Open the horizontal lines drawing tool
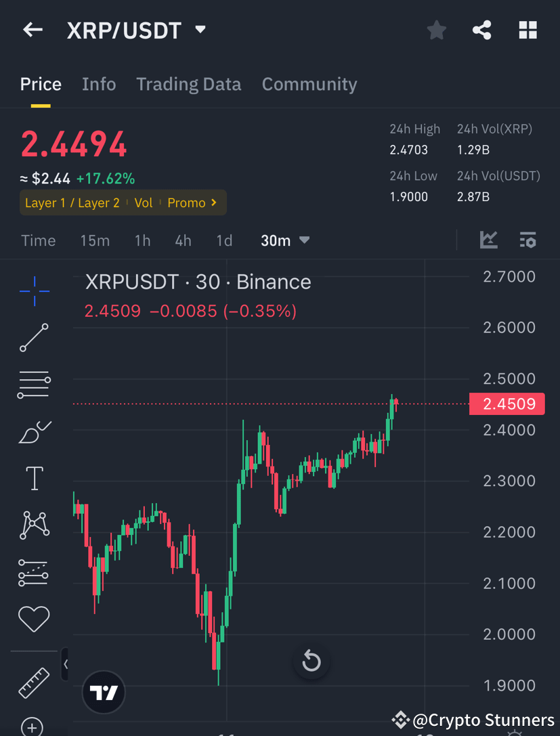The width and height of the screenshot is (560, 736). pyautogui.click(x=34, y=385)
